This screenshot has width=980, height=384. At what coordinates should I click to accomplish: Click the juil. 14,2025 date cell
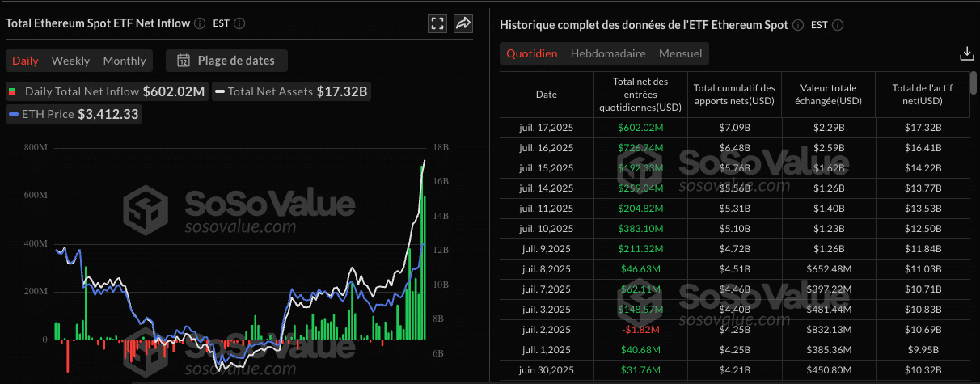point(547,188)
